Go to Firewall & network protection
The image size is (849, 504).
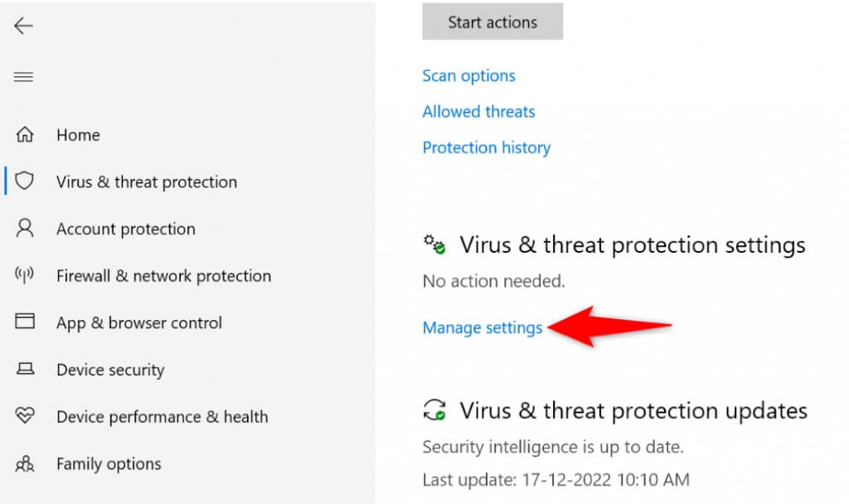click(163, 276)
